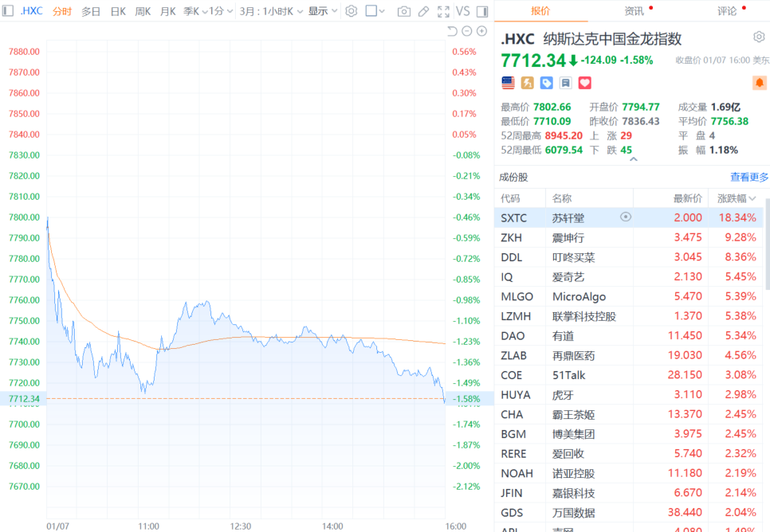Select the HUYA 虎牙 row
Image resolution: width=770 pixels, height=532 pixels.
tap(629, 394)
